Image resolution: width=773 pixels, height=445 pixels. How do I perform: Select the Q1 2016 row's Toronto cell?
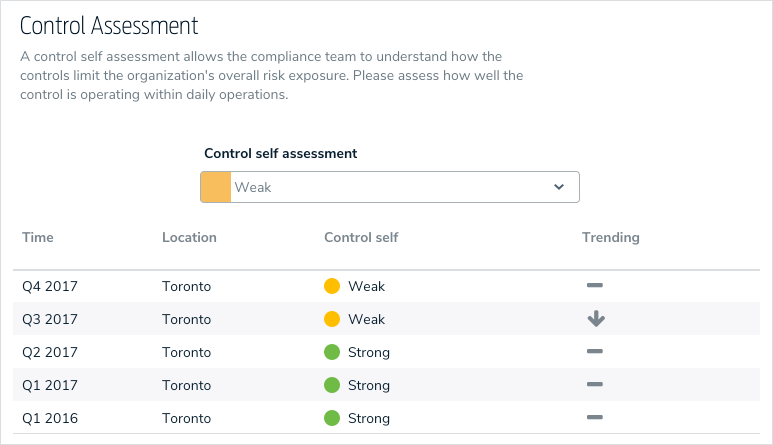[x=187, y=417]
